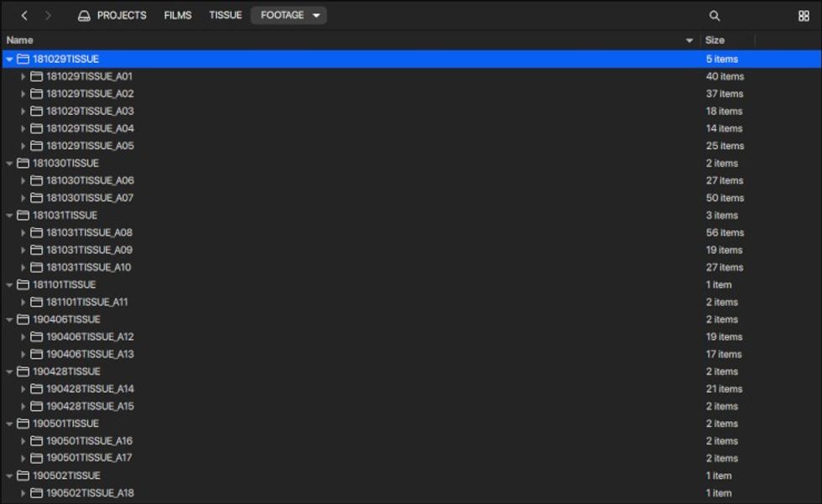The width and height of the screenshot is (822, 504).
Task: Expand the 190428TISSUE_A15 subfolder
Action: (23, 406)
